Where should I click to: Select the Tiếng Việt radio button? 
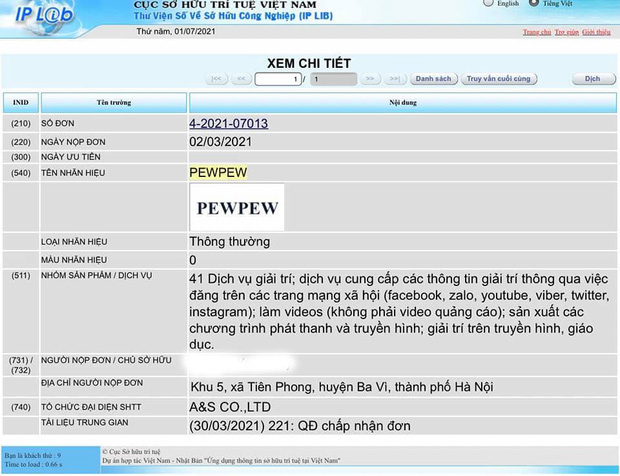click(534, 3)
